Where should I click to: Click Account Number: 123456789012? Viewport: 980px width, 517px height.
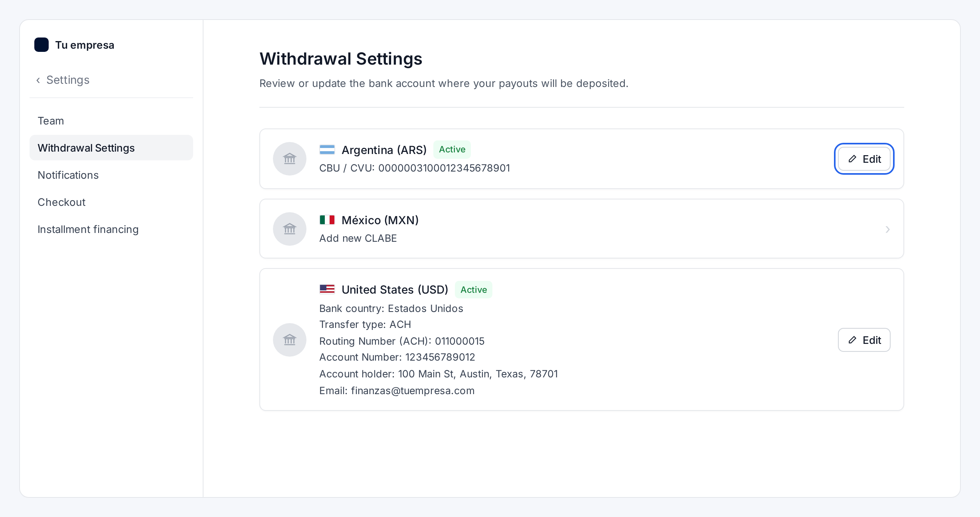(397, 357)
